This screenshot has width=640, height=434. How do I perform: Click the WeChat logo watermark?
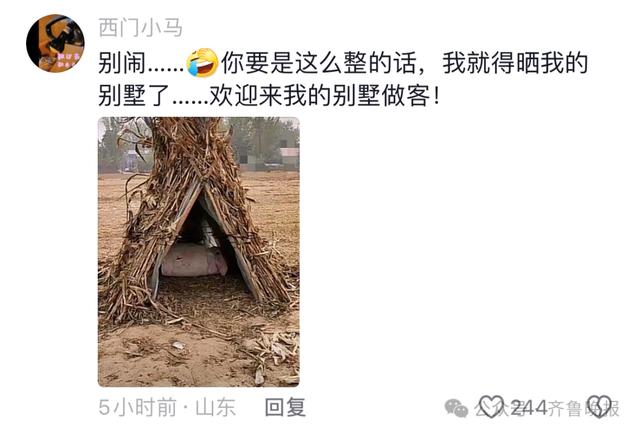[x=456, y=408]
